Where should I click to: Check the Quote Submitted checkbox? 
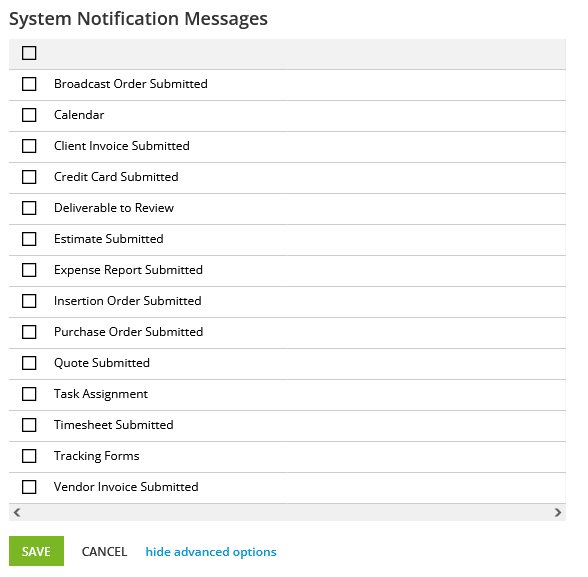[29, 363]
